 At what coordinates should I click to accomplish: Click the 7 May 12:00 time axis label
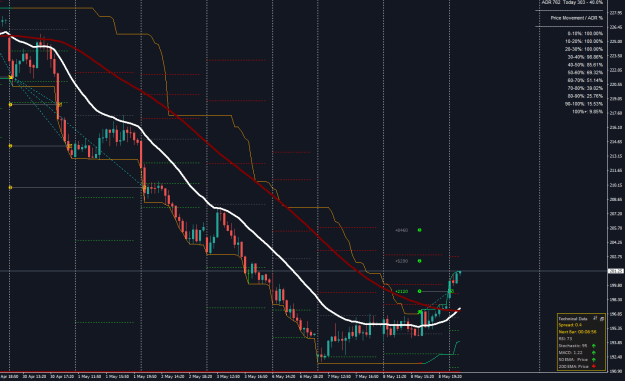pos(339,376)
